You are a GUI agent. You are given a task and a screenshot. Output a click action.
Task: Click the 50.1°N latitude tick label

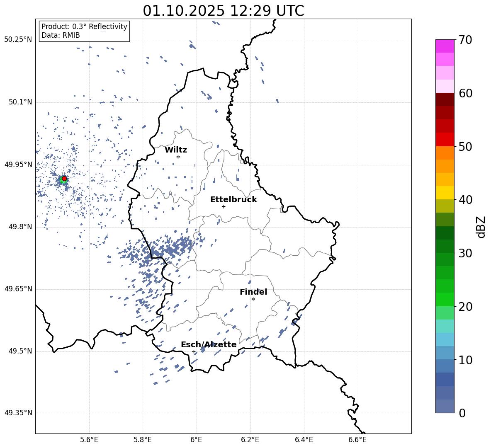(21, 102)
